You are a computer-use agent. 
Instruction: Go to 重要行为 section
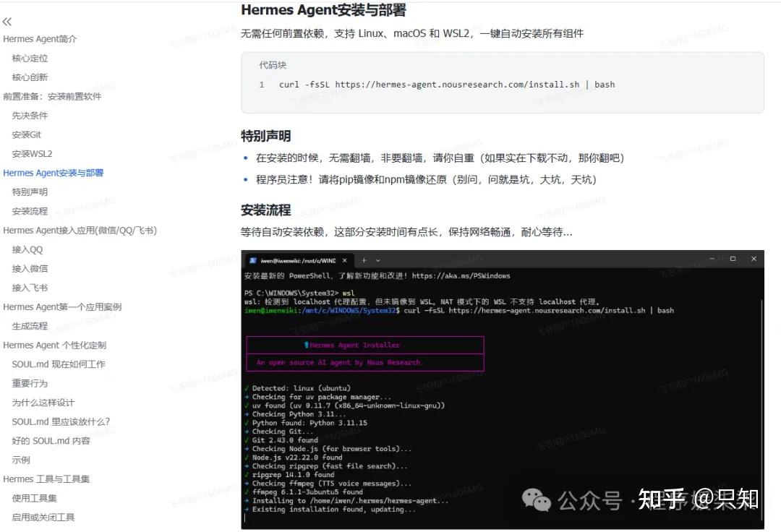[x=30, y=383]
